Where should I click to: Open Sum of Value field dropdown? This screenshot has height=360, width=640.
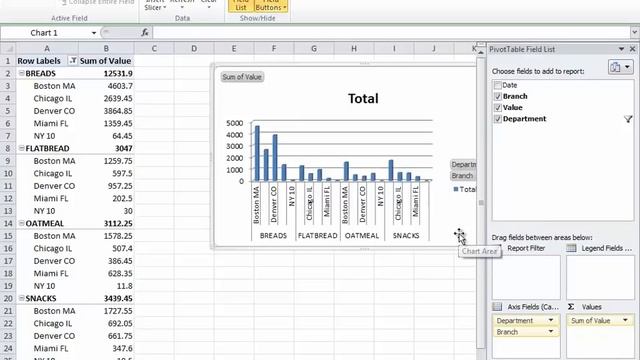[625, 320]
